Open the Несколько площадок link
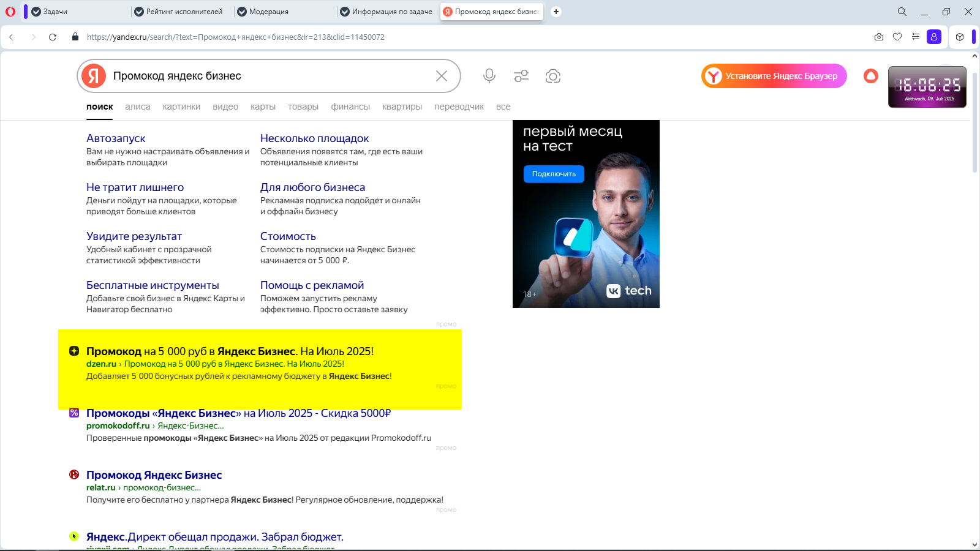 314,138
